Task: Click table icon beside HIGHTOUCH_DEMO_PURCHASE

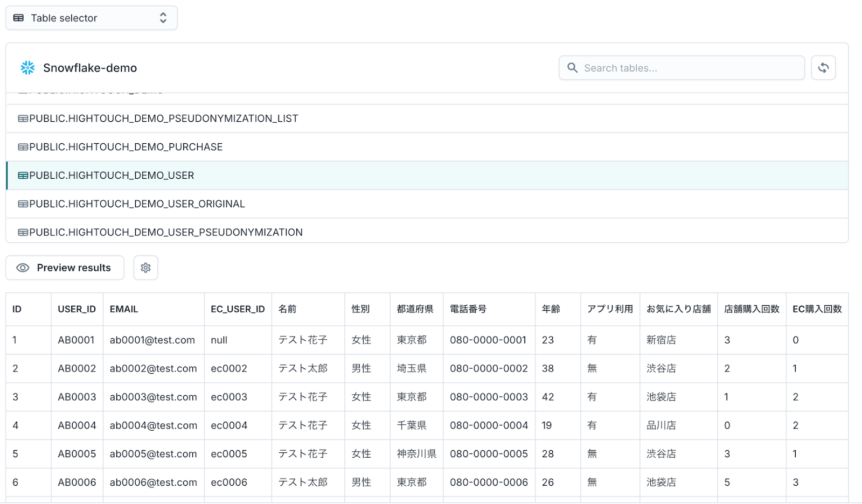Action: (x=23, y=147)
